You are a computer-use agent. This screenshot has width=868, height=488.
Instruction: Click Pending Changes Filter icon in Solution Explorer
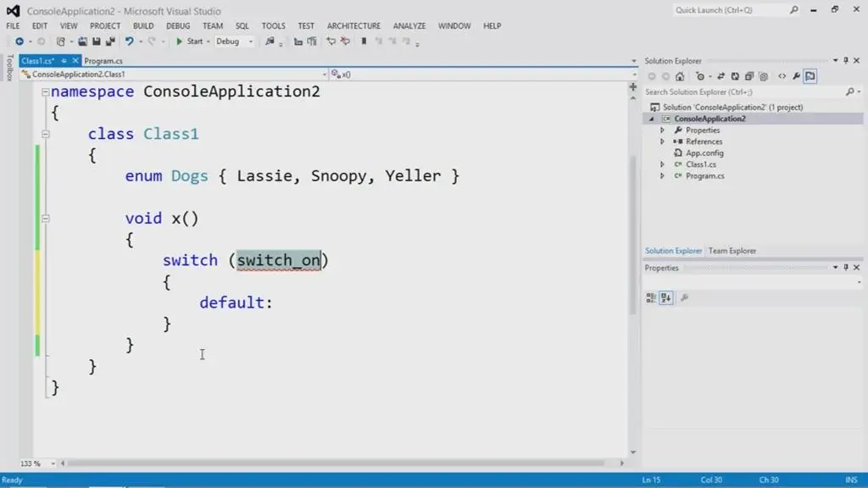[x=700, y=76]
